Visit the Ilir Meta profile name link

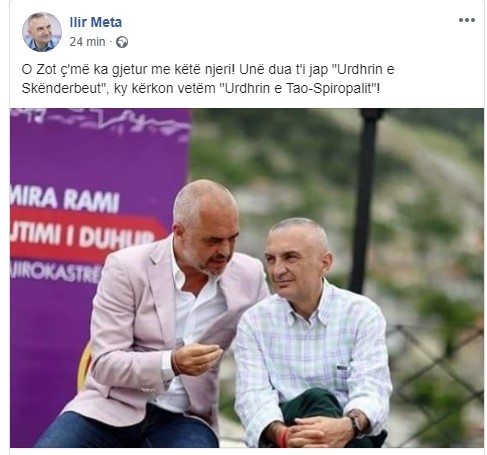pyautogui.click(x=96, y=22)
